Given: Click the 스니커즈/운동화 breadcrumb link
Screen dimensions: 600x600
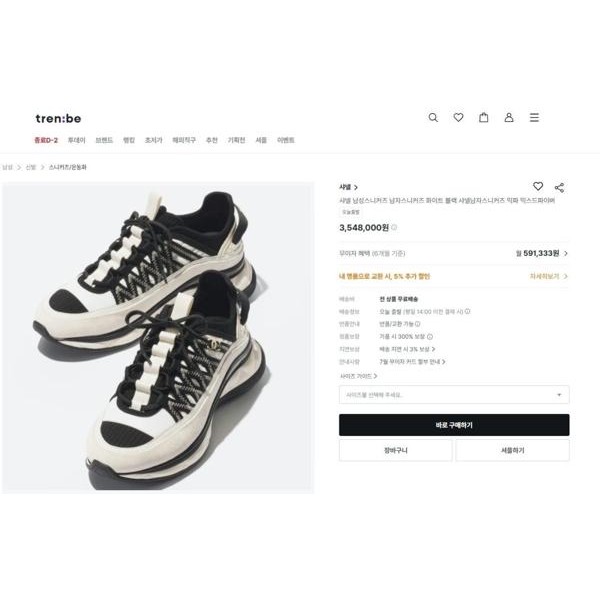Looking at the screenshot, I should 68,167.
